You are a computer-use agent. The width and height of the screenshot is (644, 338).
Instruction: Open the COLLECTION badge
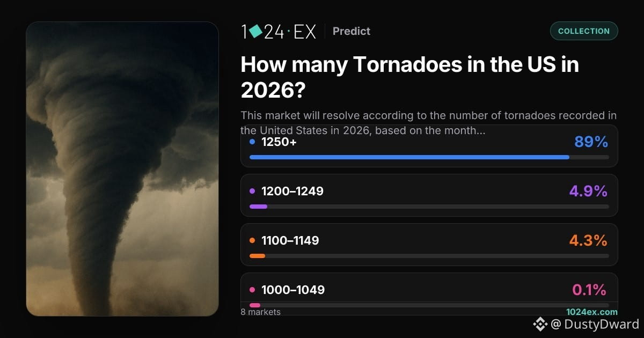(x=584, y=31)
